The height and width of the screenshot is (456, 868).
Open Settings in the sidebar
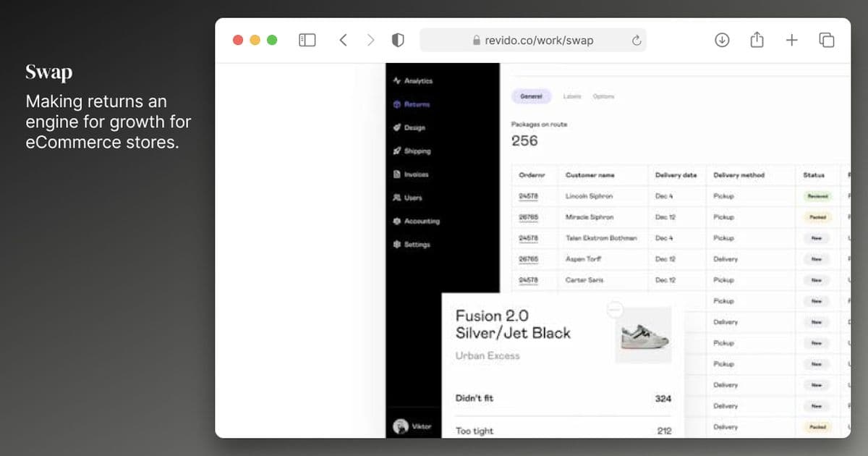[x=412, y=245]
